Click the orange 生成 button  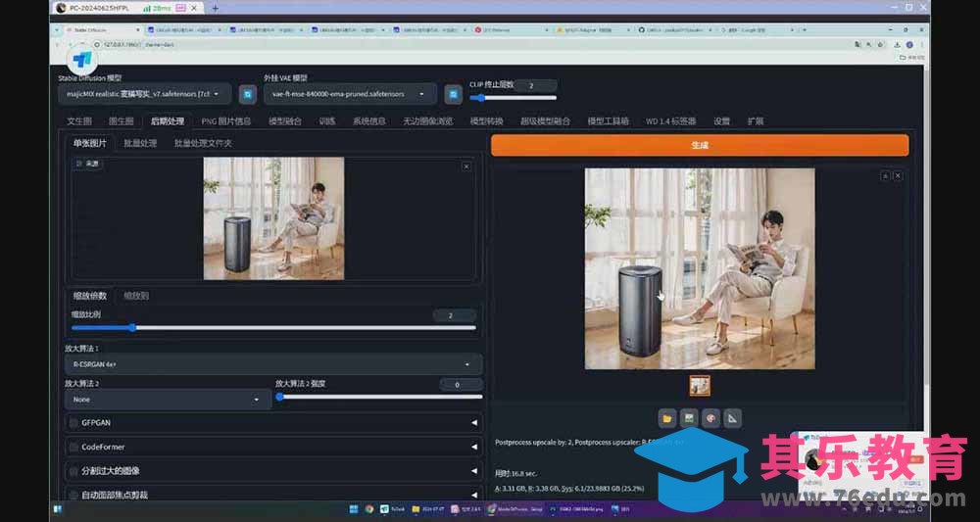(x=699, y=145)
